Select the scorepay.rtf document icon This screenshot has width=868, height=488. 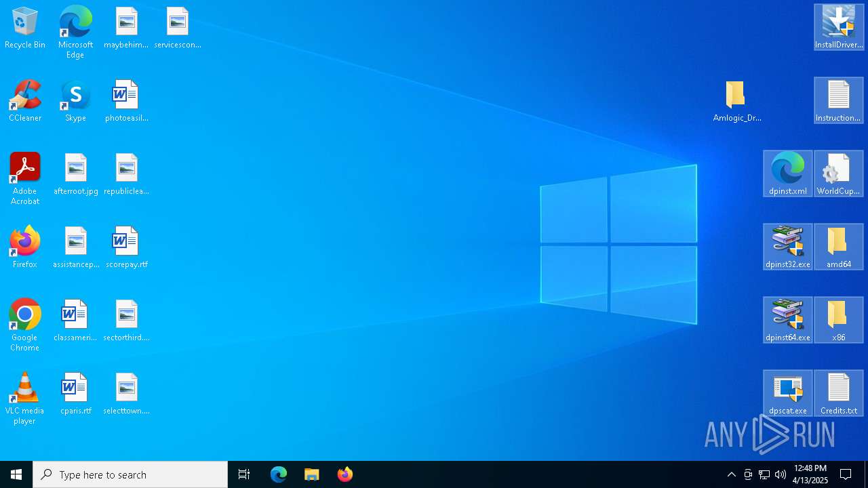pos(126,247)
